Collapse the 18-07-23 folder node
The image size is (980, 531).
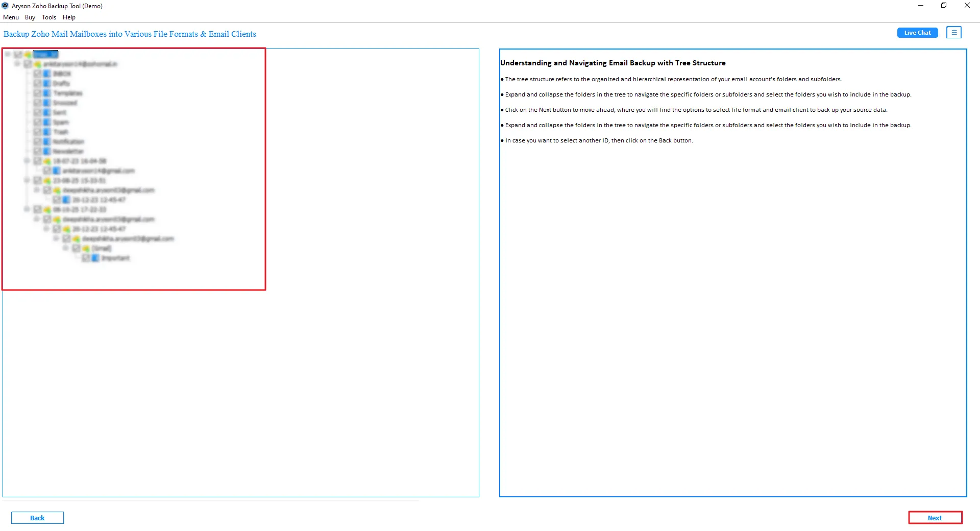tap(27, 161)
